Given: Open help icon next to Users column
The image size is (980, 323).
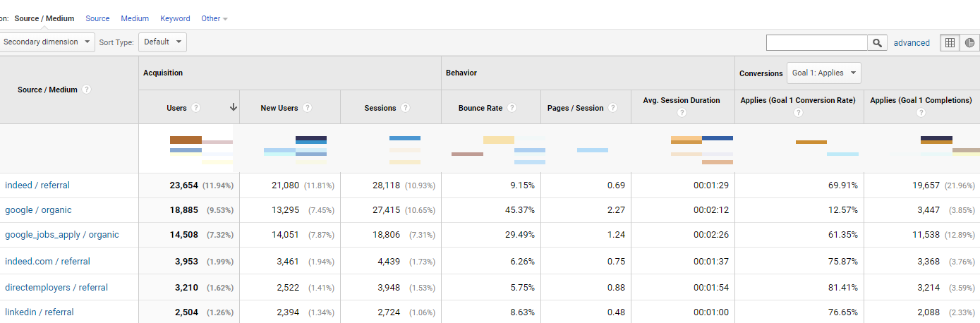Looking at the screenshot, I should [195, 108].
